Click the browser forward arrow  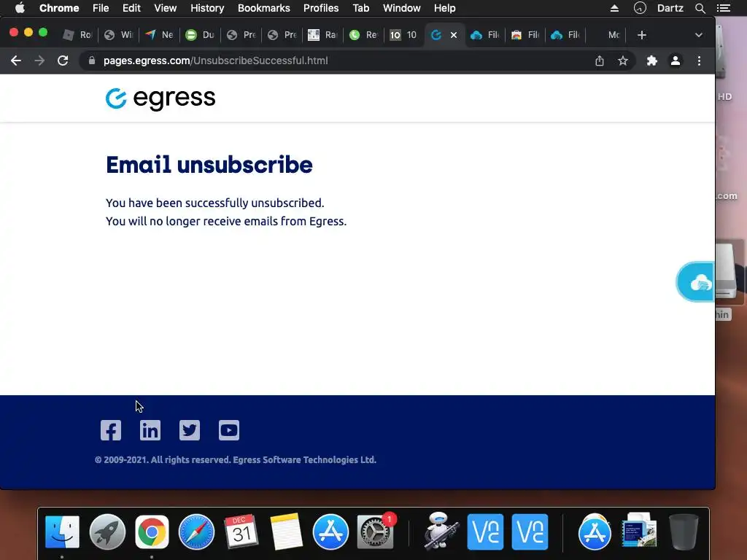tap(39, 61)
